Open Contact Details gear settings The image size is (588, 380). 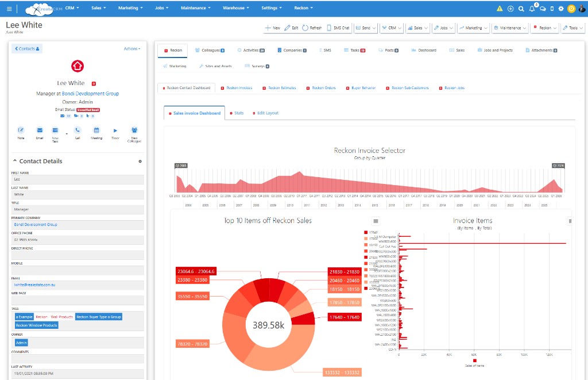(140, 162)
